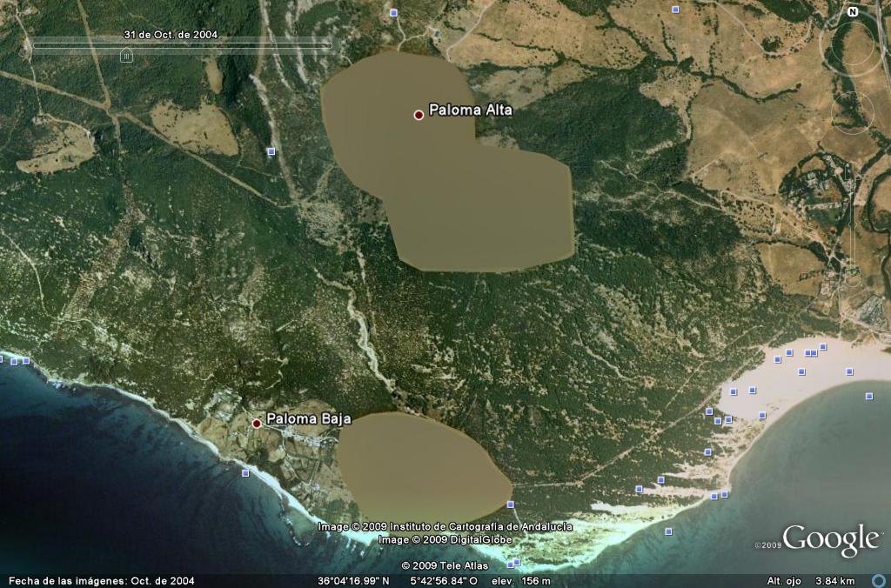Click the Paloma Alta placemark marker
Image resolution: width=891 pixels, height=588 pixels.
click(x=419, y=114)
